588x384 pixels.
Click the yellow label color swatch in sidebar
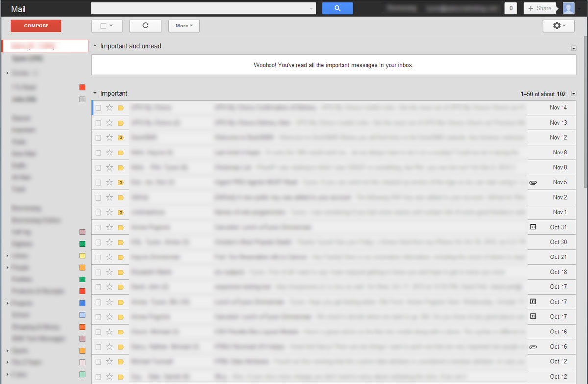(x=82, y=256)
